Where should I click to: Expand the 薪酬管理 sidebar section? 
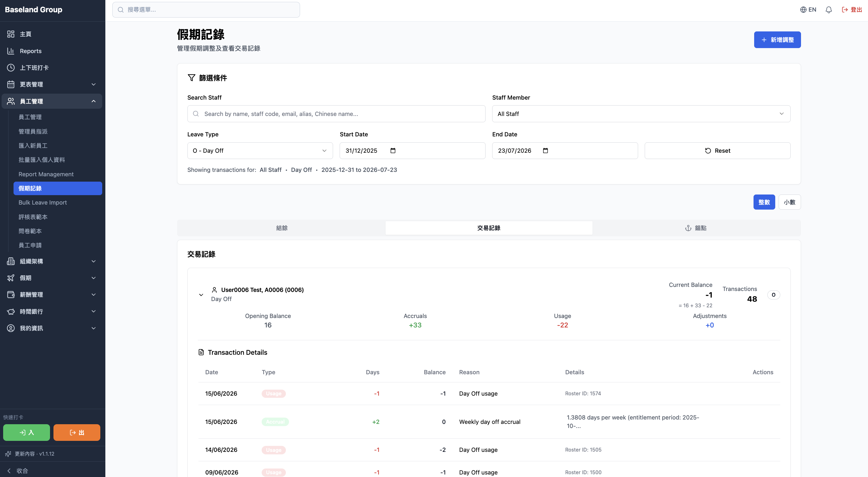[53, 294]
